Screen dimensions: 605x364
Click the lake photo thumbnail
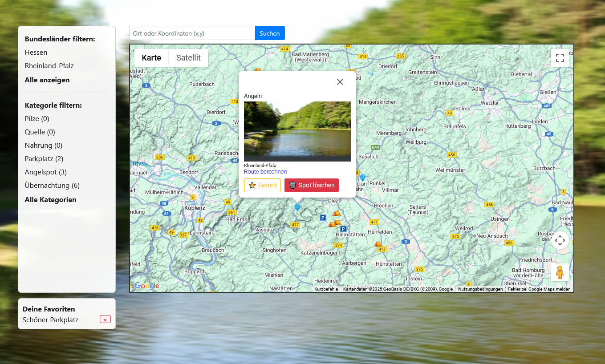297,131
